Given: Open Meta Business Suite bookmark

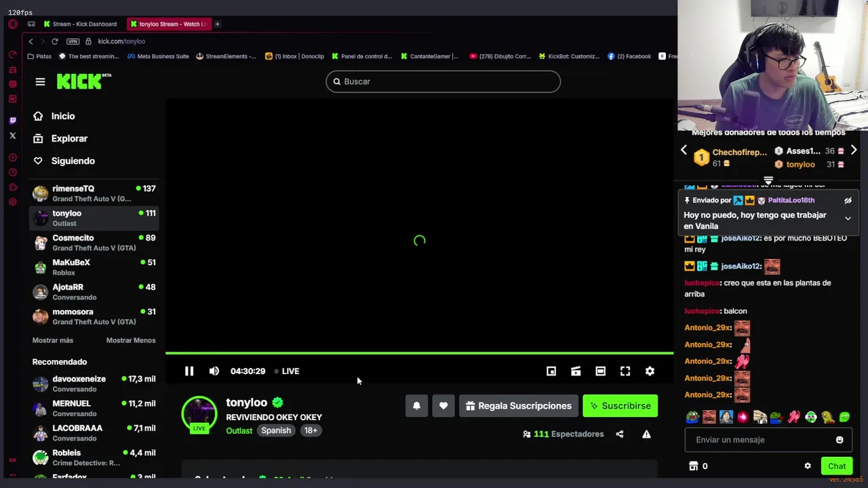Looking at the screenshot, I should click(158, 56).
